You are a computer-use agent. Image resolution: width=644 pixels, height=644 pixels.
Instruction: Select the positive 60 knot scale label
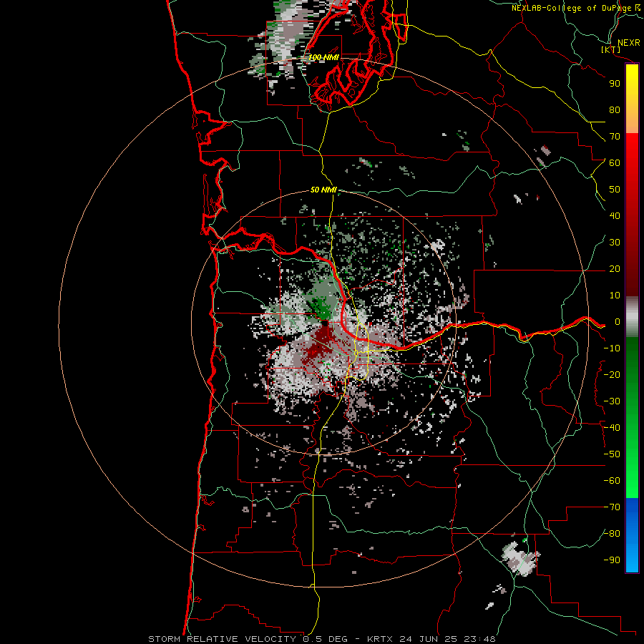click(615, 163)
